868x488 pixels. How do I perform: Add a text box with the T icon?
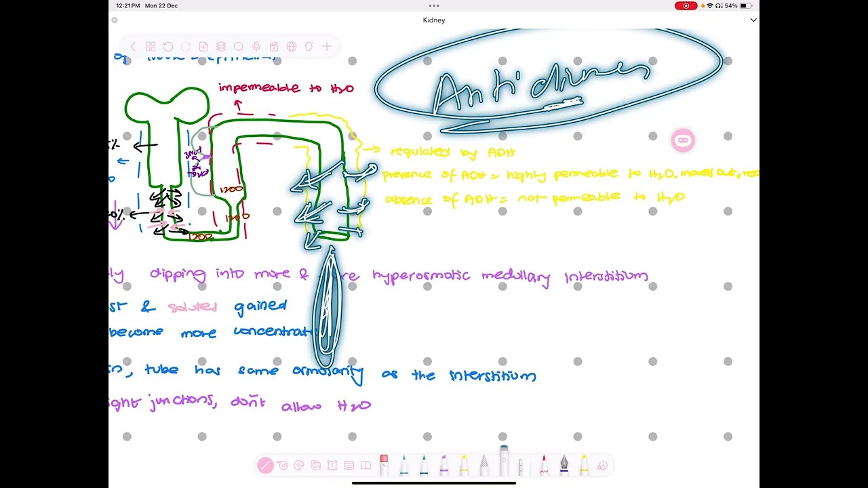coord(332,466)
